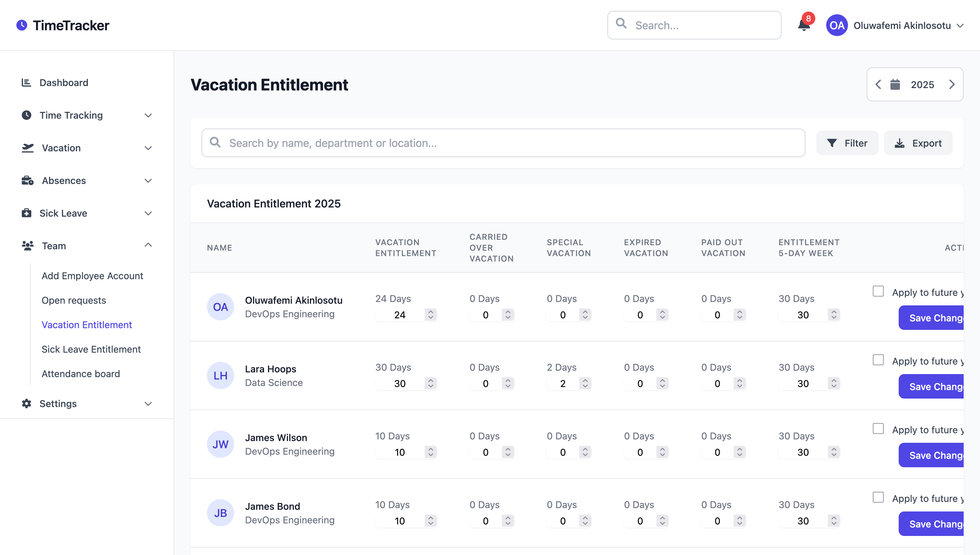
Task: Click the Team people icon
Action: [28, 246]
